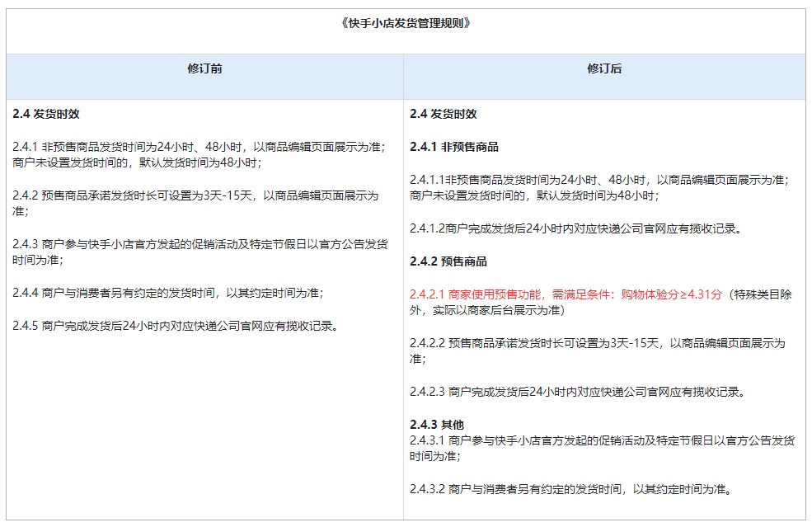Click clause 2.4.5 about 揽收记录 on left
Screen dimensions: 812x527
pyautogui.click(x=176, y=326)
